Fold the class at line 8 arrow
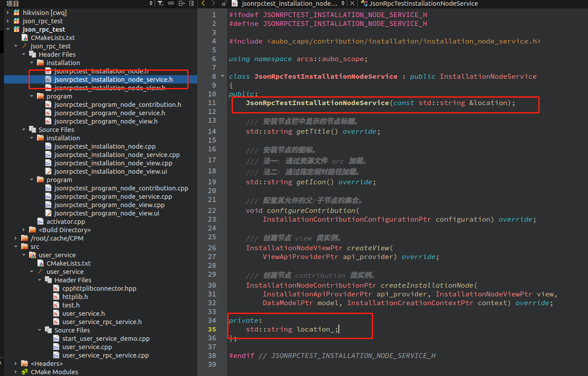This screenshot has width=588, height=376. [223, 76]
